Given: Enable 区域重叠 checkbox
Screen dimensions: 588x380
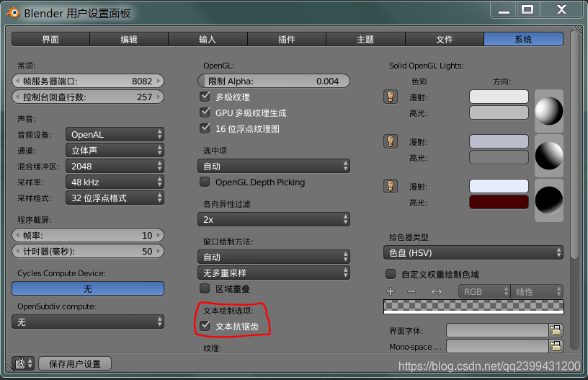Looking at the screenshot, I should (x=205, y=288).
